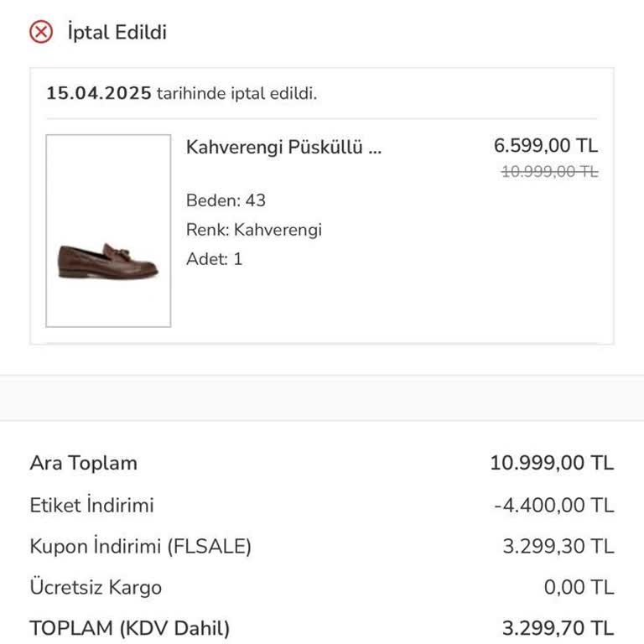Click the 0,00 TL shipping cost

(x=579, y=588)
